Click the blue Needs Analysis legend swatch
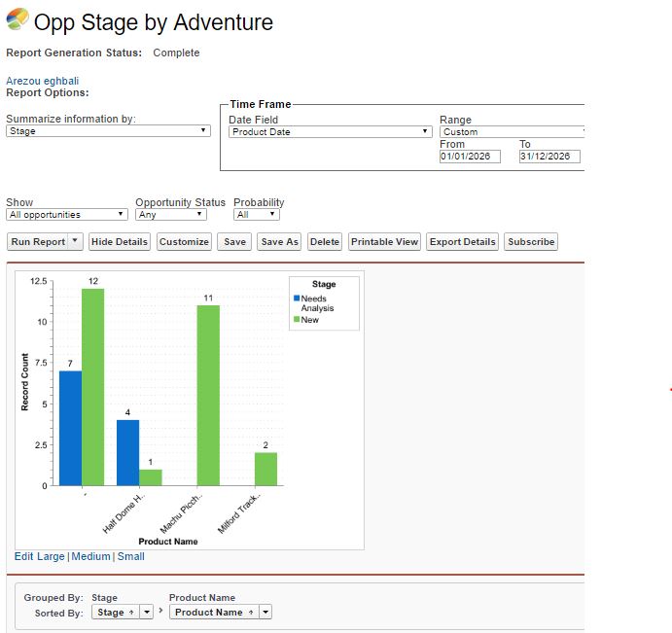 [x=297, y=299]
